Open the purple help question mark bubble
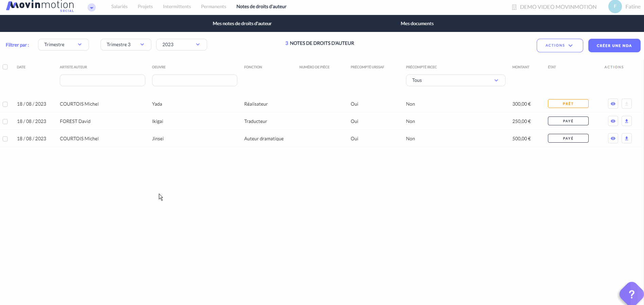 [631, 294]
